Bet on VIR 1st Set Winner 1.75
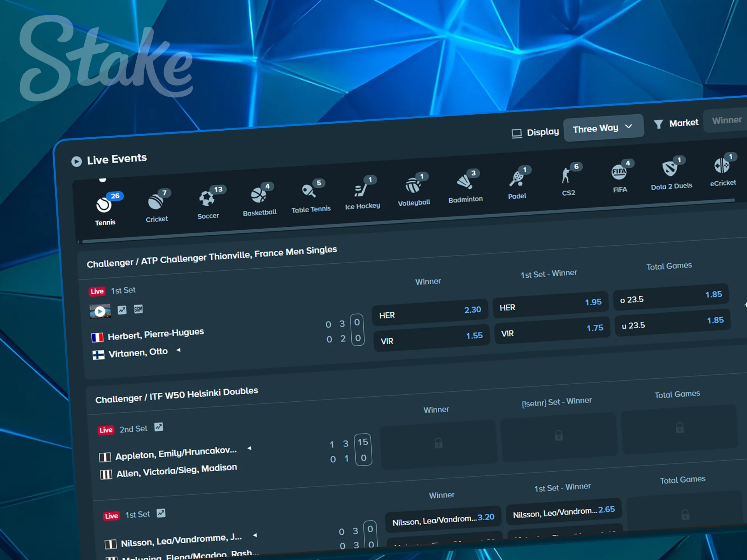The height and width of the screenshot is (560, 747). pyautogui.click(x=552, y=331)
